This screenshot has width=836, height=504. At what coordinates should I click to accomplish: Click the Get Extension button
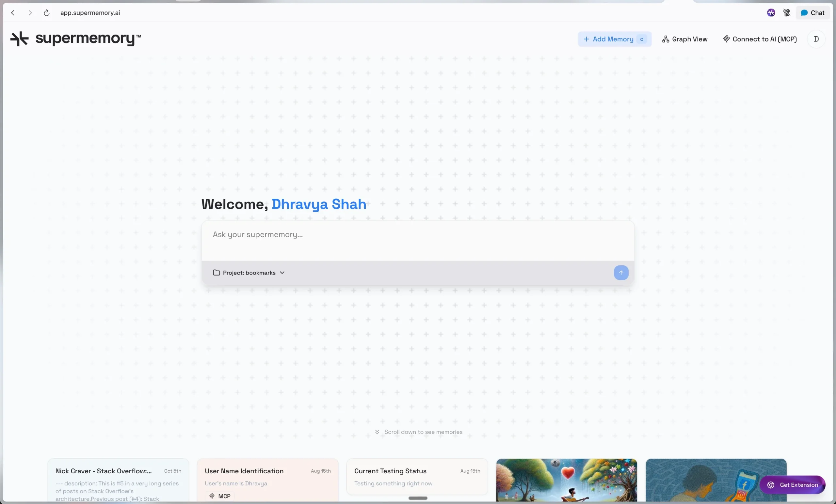pyautogui.click(x=792, y=485)
